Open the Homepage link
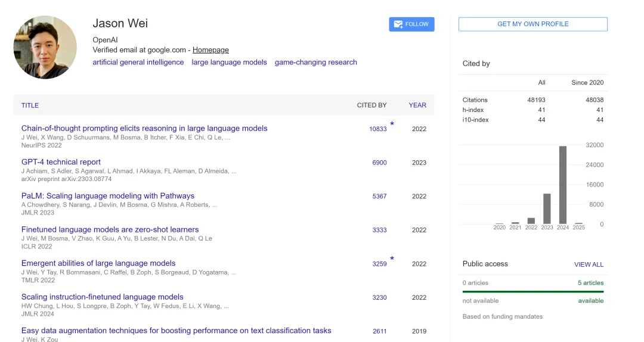The width and height of the screenshot is (644, 342). (210, 50)
